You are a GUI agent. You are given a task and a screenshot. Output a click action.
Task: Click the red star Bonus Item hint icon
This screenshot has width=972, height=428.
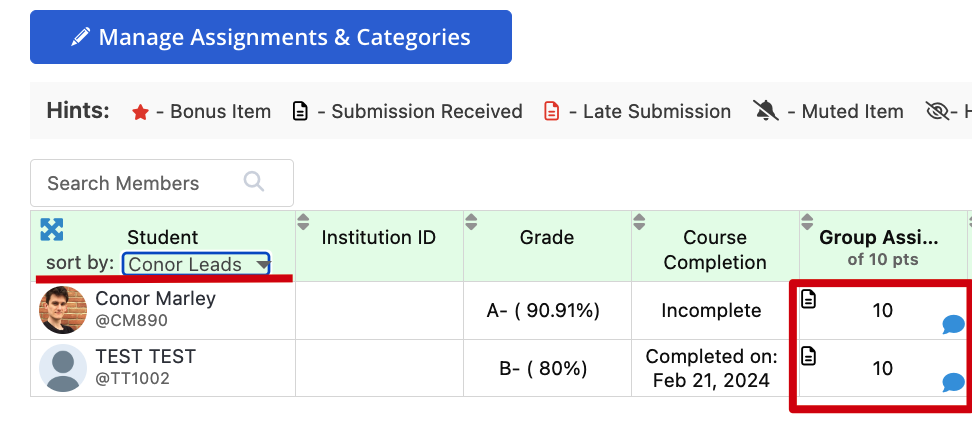point(140,112)
